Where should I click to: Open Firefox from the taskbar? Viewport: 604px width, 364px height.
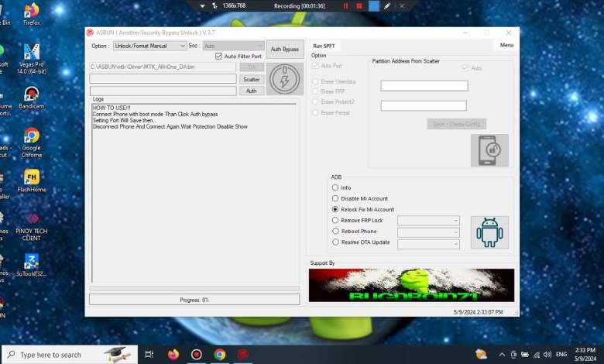pos(173,355)
